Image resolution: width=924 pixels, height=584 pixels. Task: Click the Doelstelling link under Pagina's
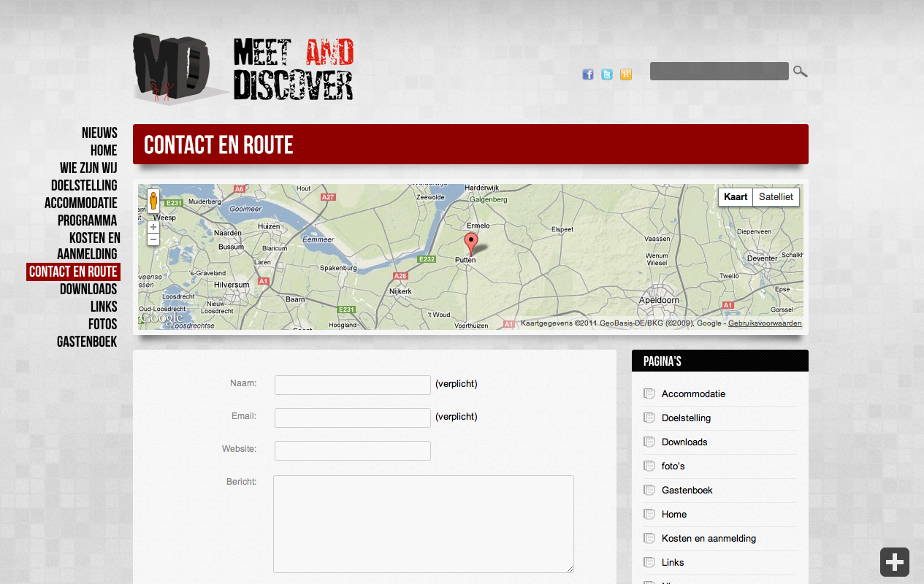[x=686, y=418]
